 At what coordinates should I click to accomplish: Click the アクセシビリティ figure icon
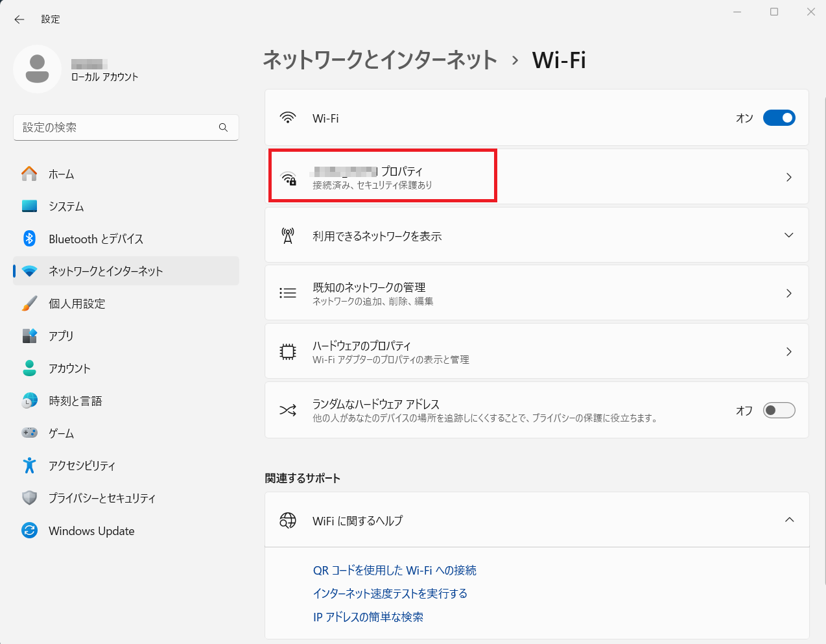pyautogui.click(x=29, y=466)
